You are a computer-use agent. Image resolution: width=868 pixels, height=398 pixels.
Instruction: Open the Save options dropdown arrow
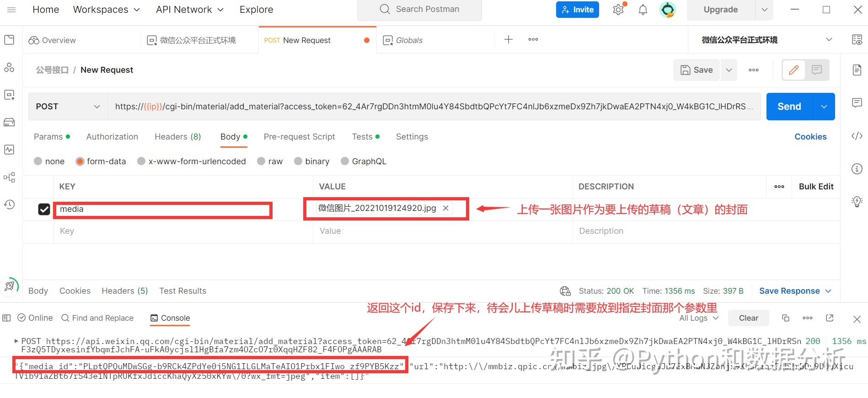[x=729, y=70]
